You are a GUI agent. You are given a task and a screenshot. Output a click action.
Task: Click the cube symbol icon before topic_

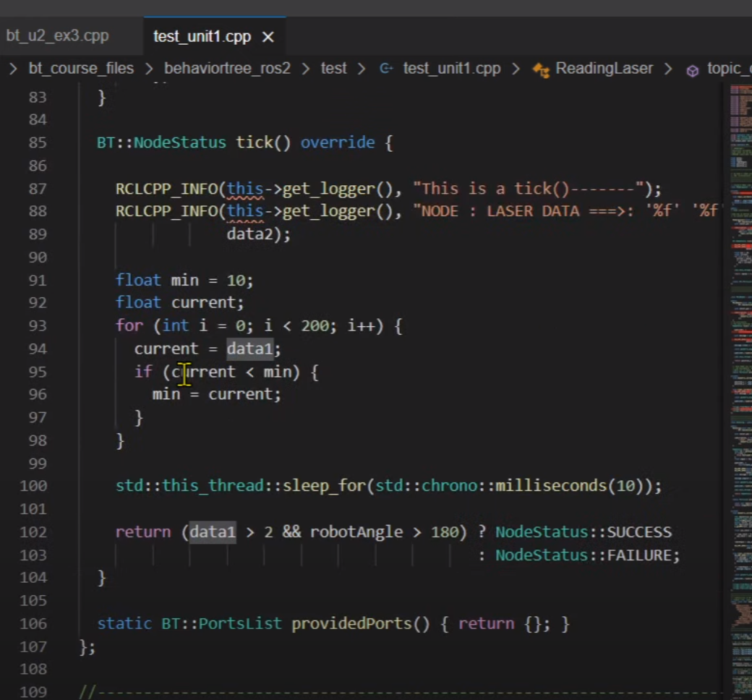click(692, 70)
